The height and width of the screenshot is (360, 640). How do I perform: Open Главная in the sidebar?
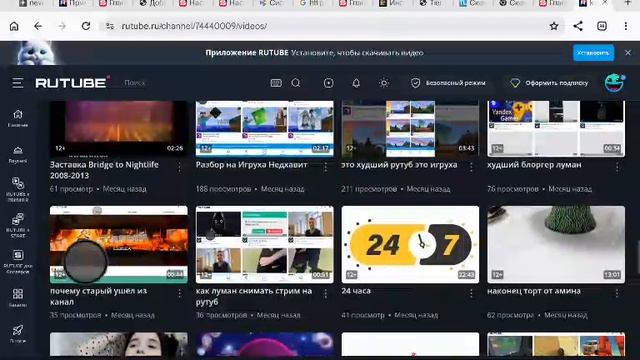pos(18,118)
